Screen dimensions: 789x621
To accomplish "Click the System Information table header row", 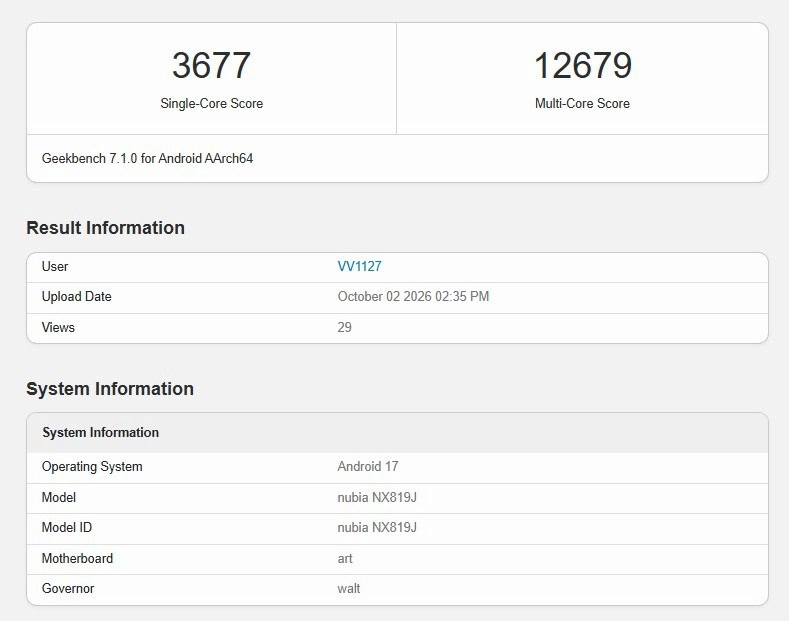I will tap(398, 433).
